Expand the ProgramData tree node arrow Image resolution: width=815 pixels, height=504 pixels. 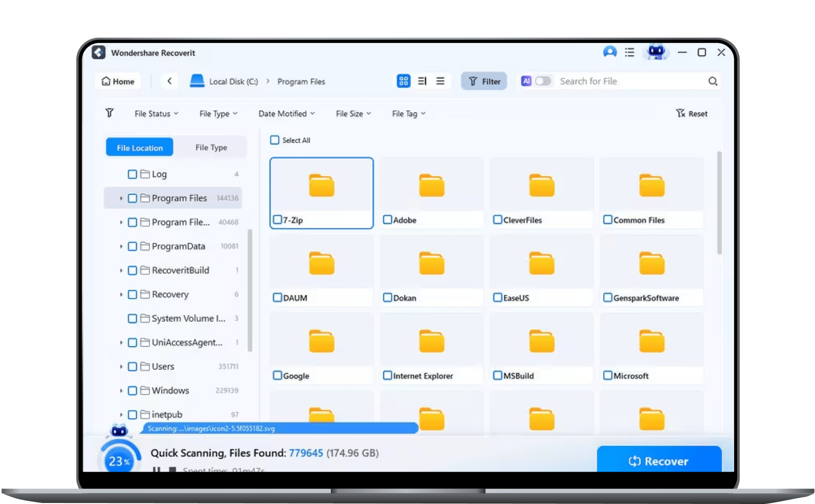click(x=121, y=246)
